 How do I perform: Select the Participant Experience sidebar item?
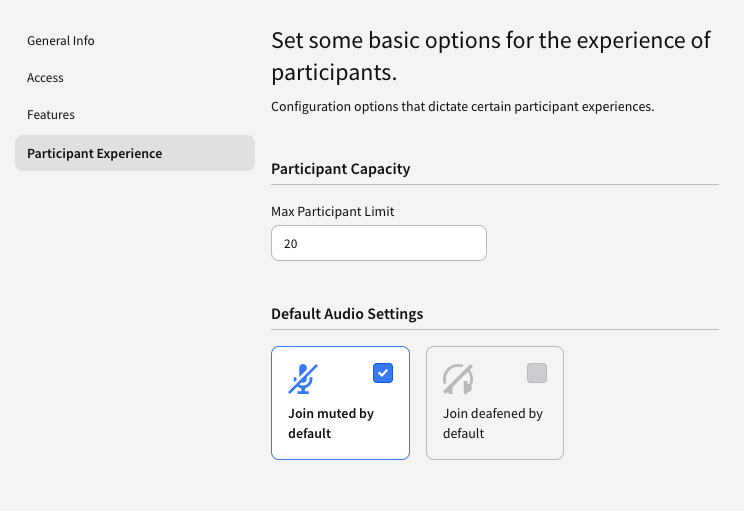pyautogui.click(x=135, y=153)
